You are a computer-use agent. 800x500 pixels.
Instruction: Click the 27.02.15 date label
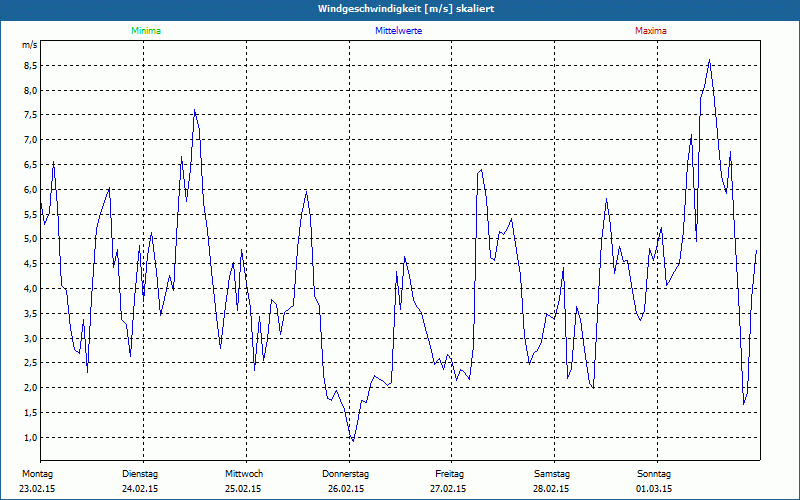pos(448,489)
